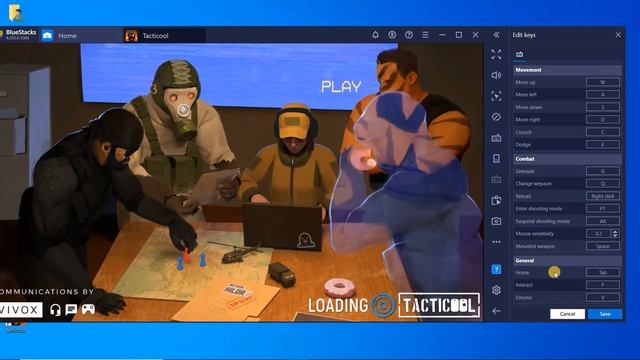Switch to the Tacticool tab

tap(164, 36)
